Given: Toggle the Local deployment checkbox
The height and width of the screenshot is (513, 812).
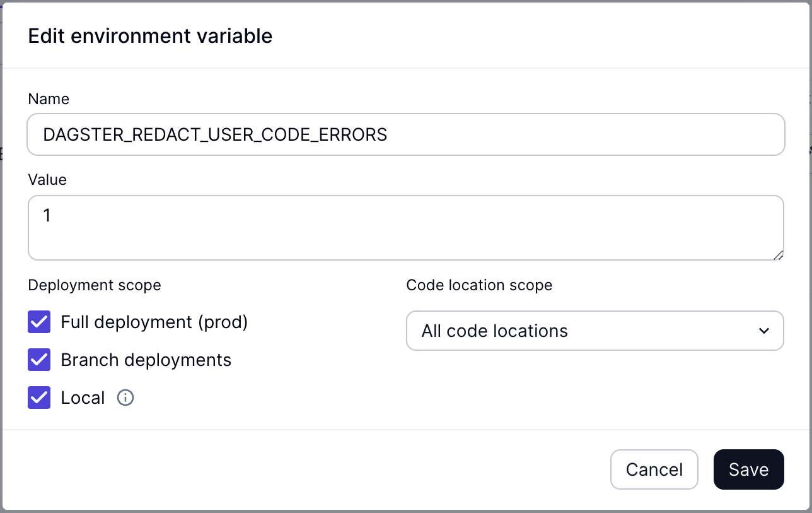Looking at the screenshot, I should point(38,398).
